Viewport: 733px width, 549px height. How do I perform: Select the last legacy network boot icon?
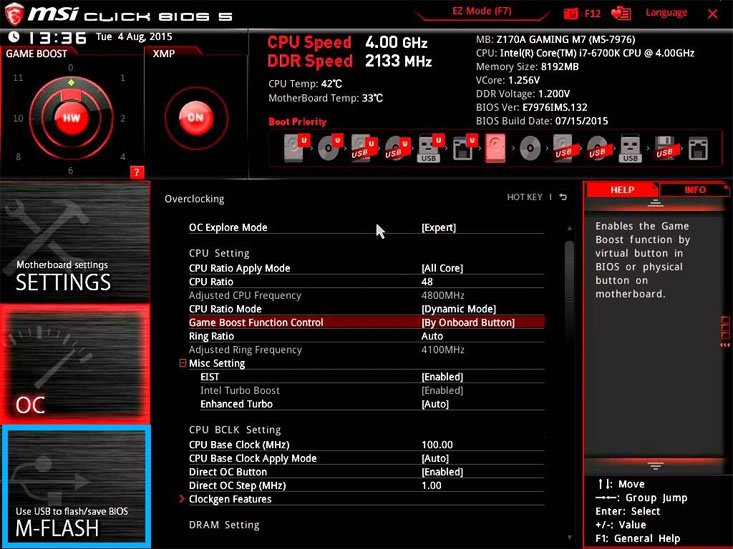(698, 149)
